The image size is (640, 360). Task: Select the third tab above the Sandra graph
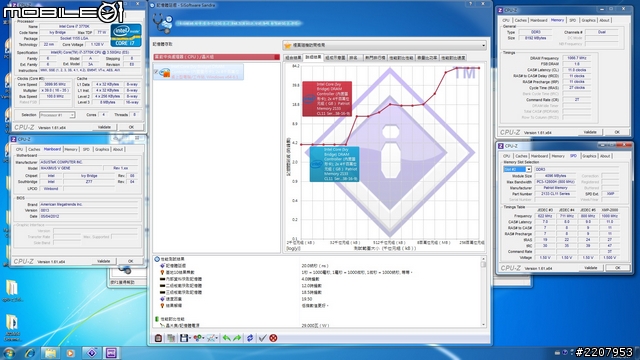(x=335, y=58)
